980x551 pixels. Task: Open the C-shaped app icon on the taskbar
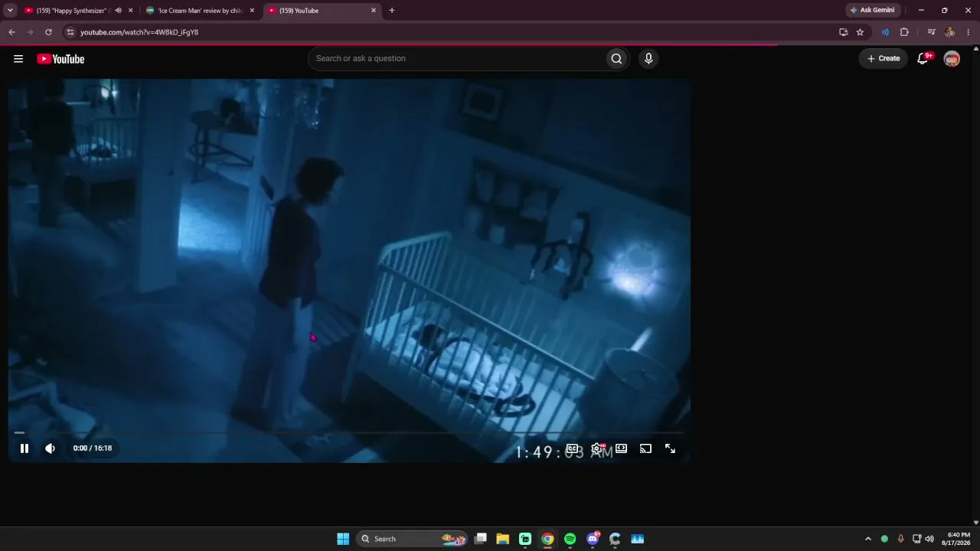[615, 539]
